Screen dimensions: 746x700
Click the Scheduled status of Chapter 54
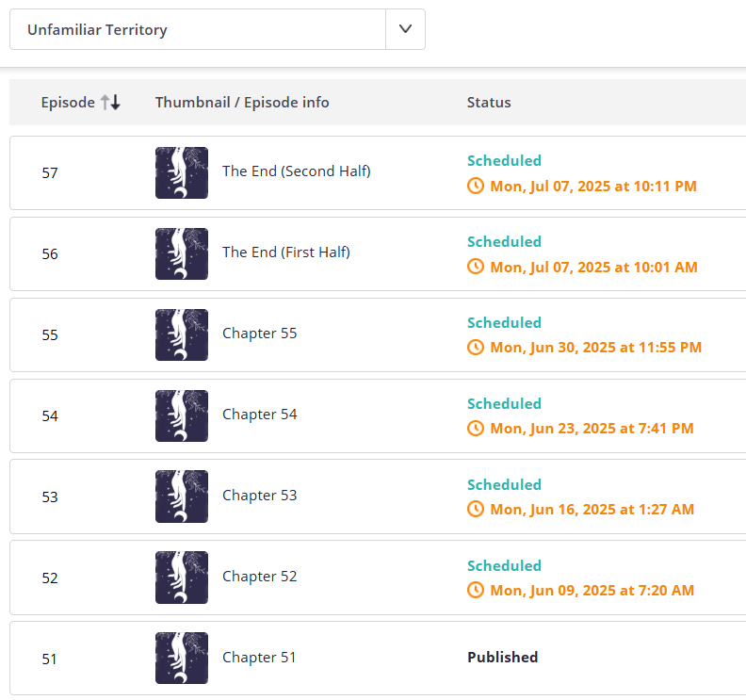coord(504,404)
